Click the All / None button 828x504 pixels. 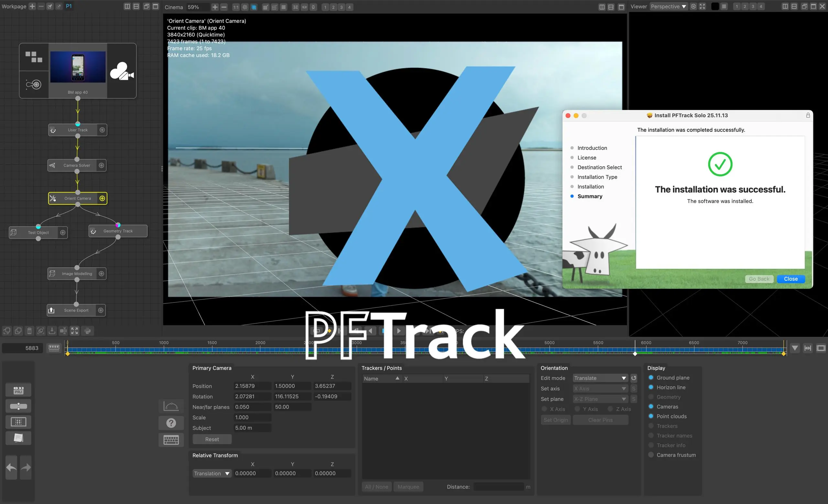(x=376, y=487)
